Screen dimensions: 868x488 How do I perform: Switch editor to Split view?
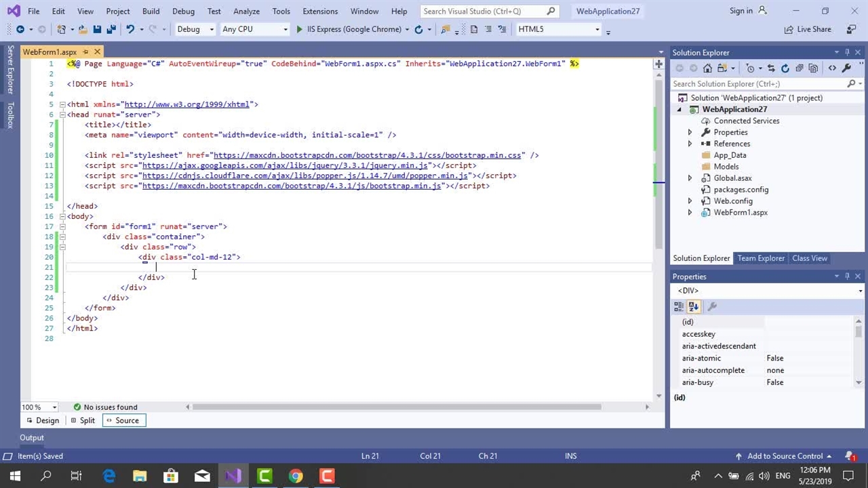[83, 420]
